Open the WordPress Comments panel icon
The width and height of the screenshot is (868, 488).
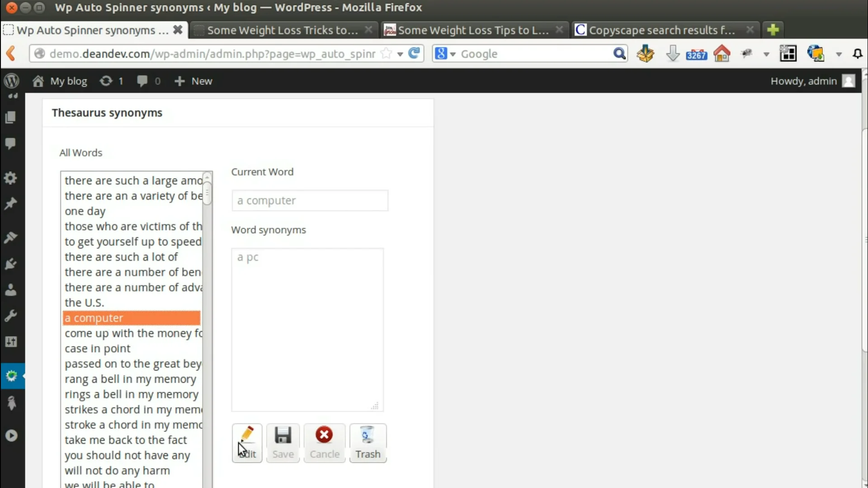click(x=10, y=143)
